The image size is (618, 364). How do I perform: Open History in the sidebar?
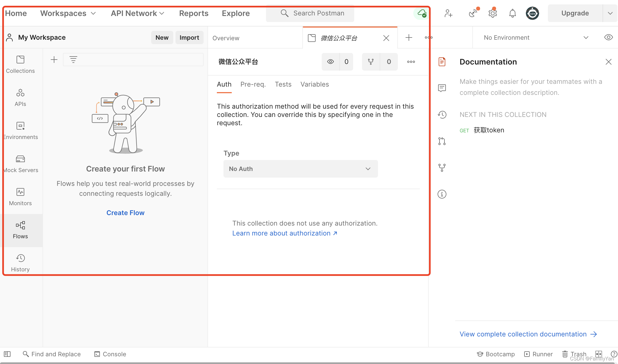20,263
